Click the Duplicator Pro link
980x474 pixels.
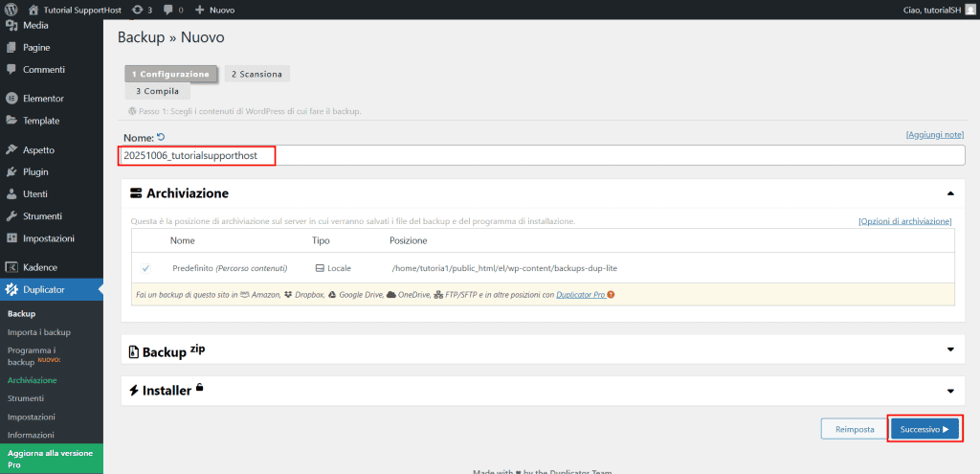tap(580, 295)
